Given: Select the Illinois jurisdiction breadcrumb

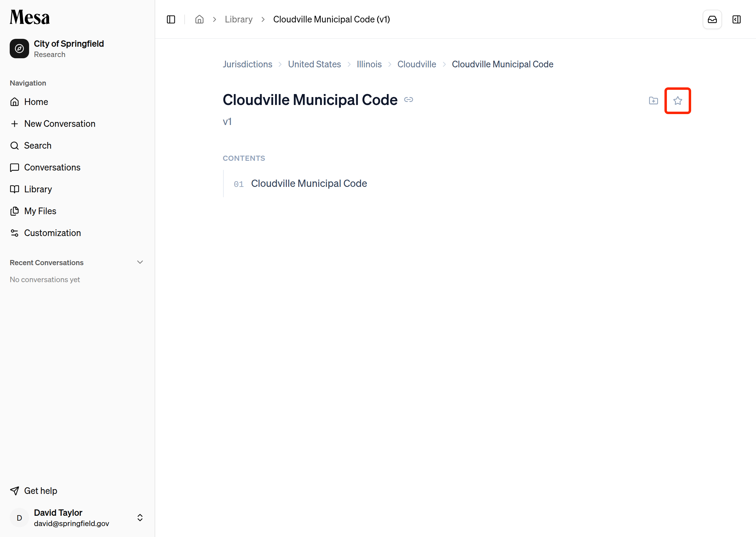Looking at the screenshot, I should point(369,64).
